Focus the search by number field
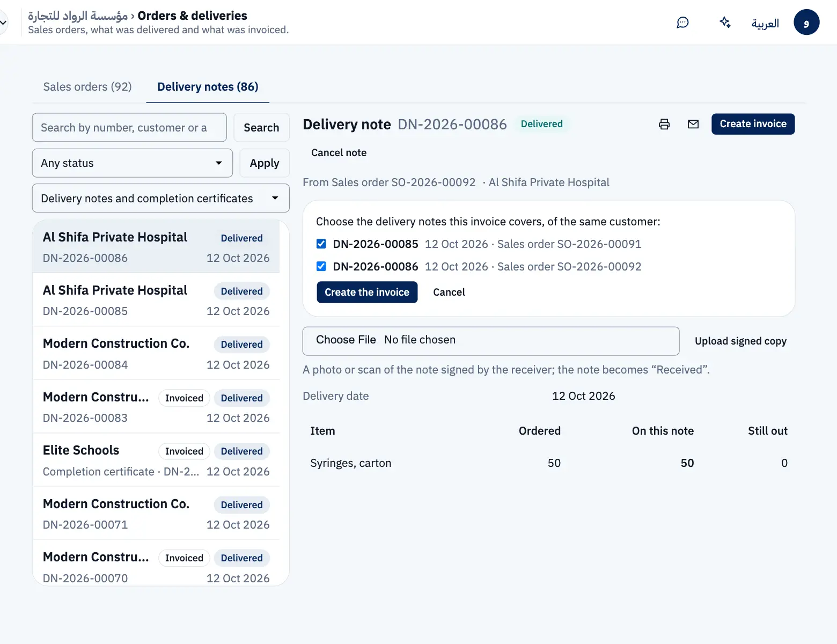Image resolution: width=837 pixels, height=644 pixels. pos(129,128)
